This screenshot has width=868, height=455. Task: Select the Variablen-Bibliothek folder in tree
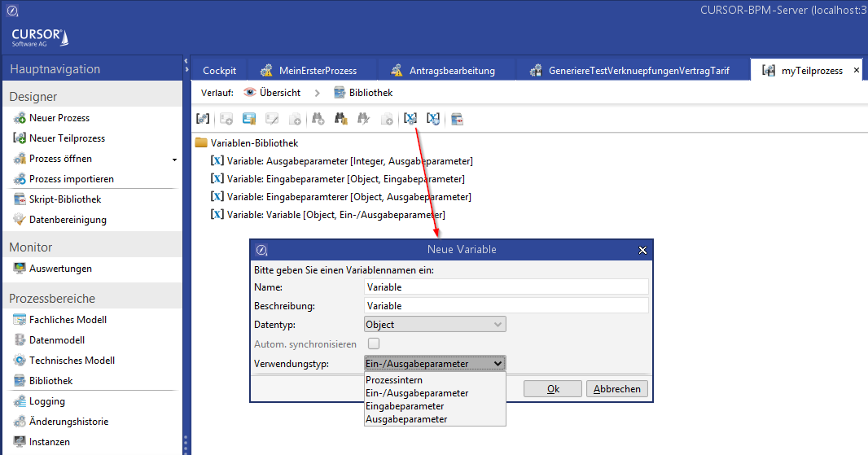(x=248, y=143)
